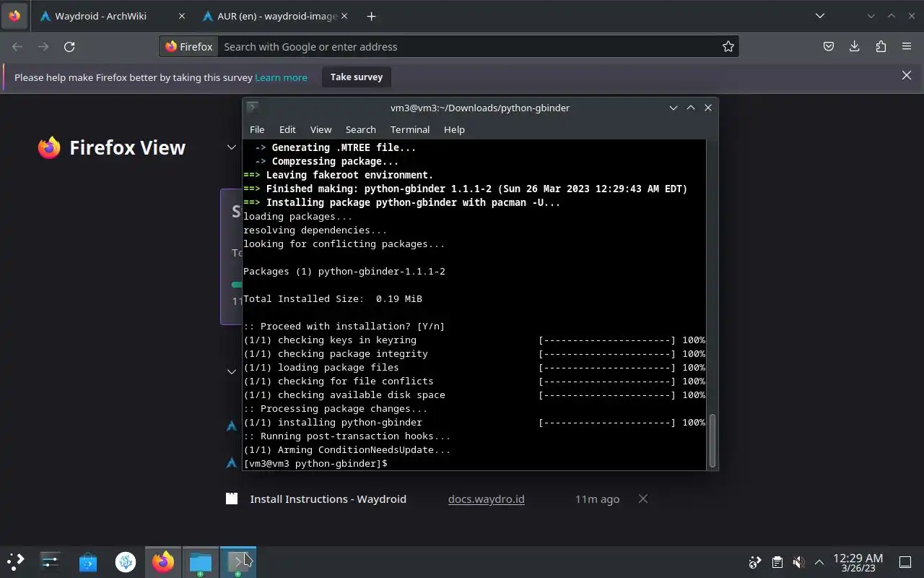Open System Settings from the taskbar
924x578 pixels.
[x=51, y=561]
